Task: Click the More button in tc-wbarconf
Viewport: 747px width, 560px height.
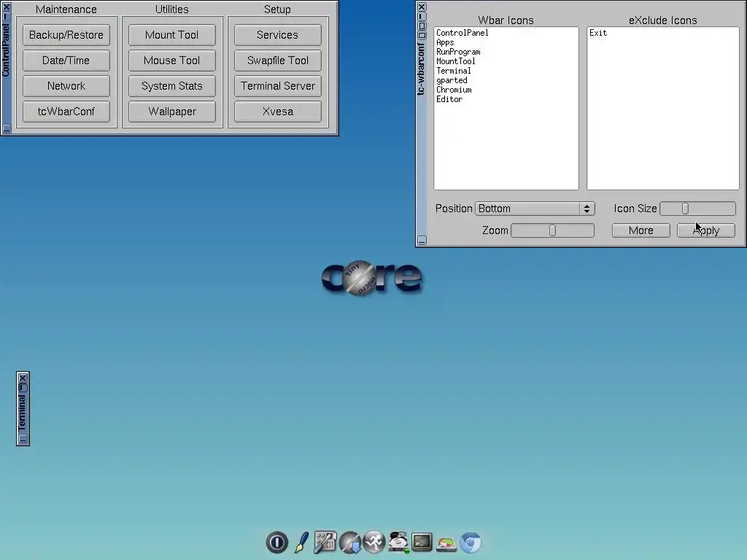Action: 640,230
